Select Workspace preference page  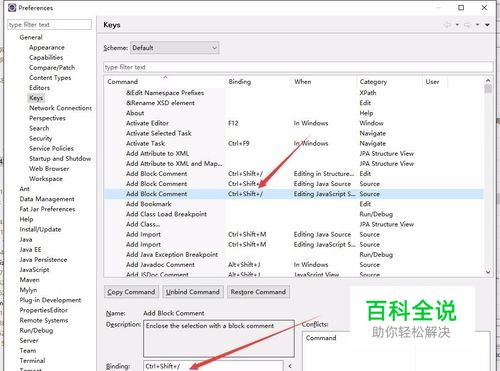pyautogui.click(x=46, y=179)
